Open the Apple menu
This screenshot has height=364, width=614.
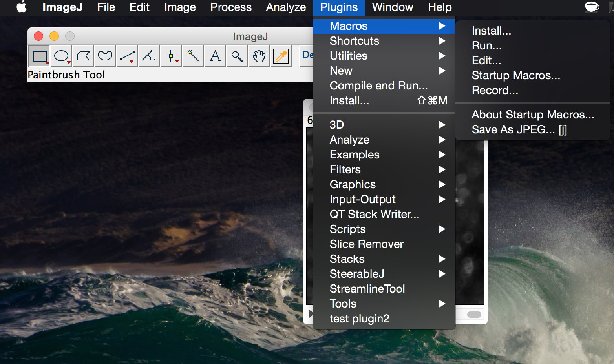click(22, 7)
